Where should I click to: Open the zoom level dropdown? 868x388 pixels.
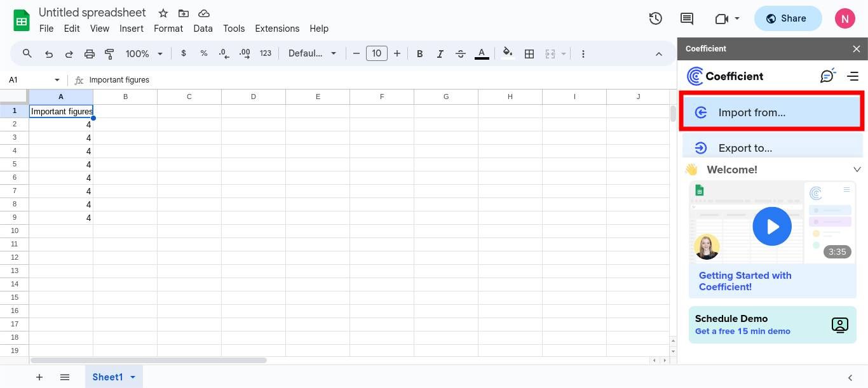pos(143,53)
